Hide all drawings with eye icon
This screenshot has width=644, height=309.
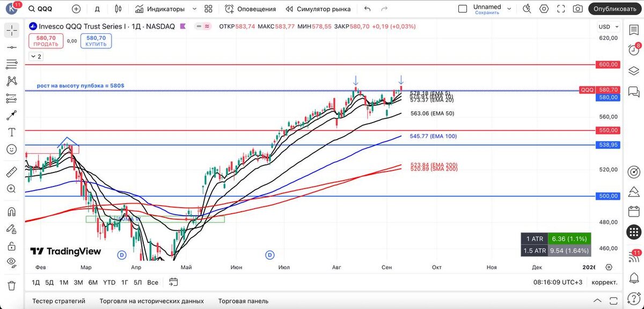[11, 262]
